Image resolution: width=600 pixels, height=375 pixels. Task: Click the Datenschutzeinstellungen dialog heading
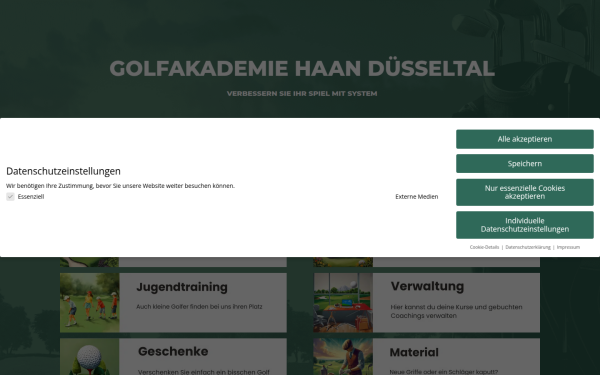(x=63, y=171)
